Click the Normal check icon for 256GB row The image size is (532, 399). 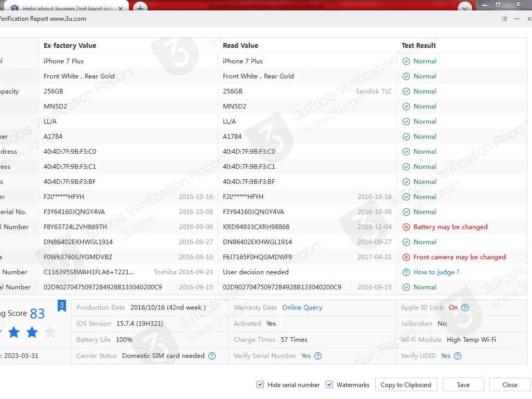[x=406, y=91]
